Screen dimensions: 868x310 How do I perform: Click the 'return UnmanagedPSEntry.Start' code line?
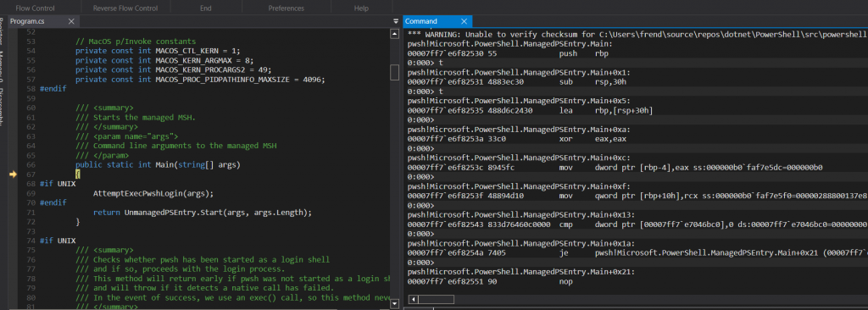click(203, 213)
